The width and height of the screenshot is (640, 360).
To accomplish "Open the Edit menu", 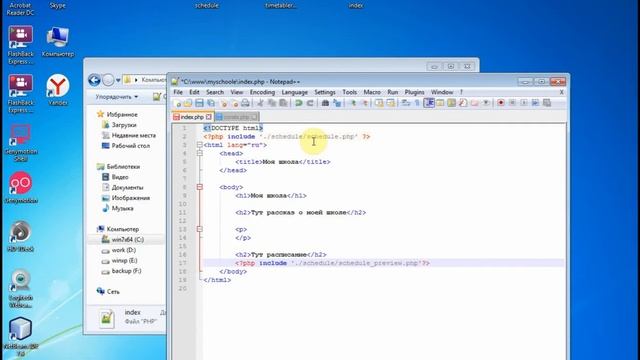I will [194, 92].
